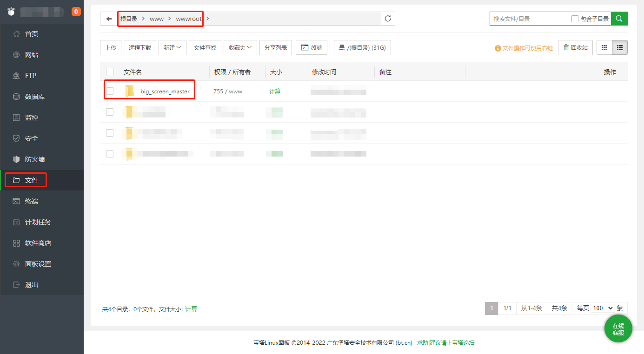Expand the 收藏夹 favorites dropdown
The width and height of the screenshot is (644, 354).
tap(240, 47)
